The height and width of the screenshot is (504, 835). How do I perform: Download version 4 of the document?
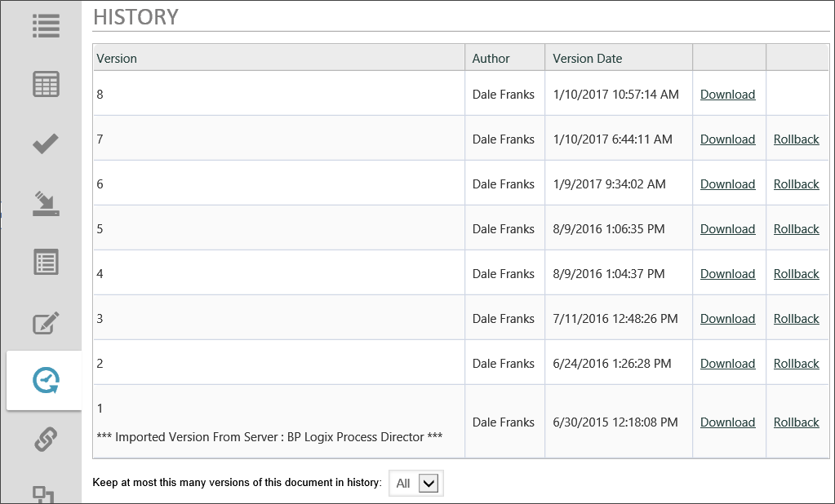[x=727, y=273]
